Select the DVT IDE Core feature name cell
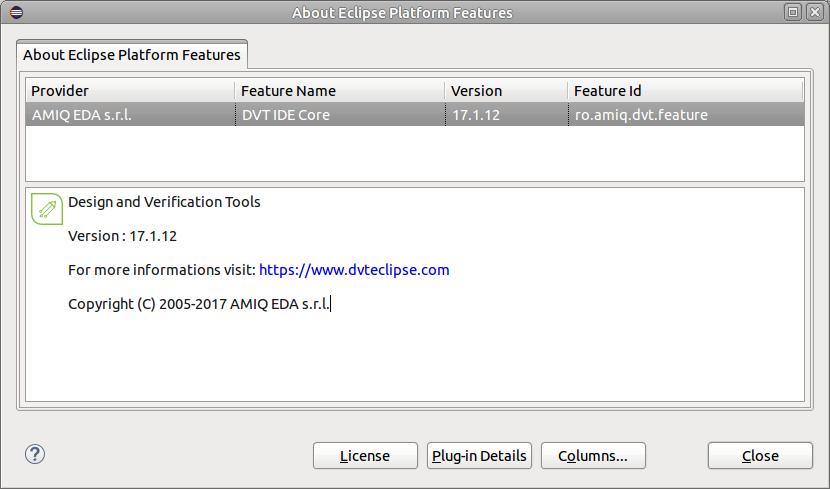This screenshot has width=830, height=489. coord(286,115)
